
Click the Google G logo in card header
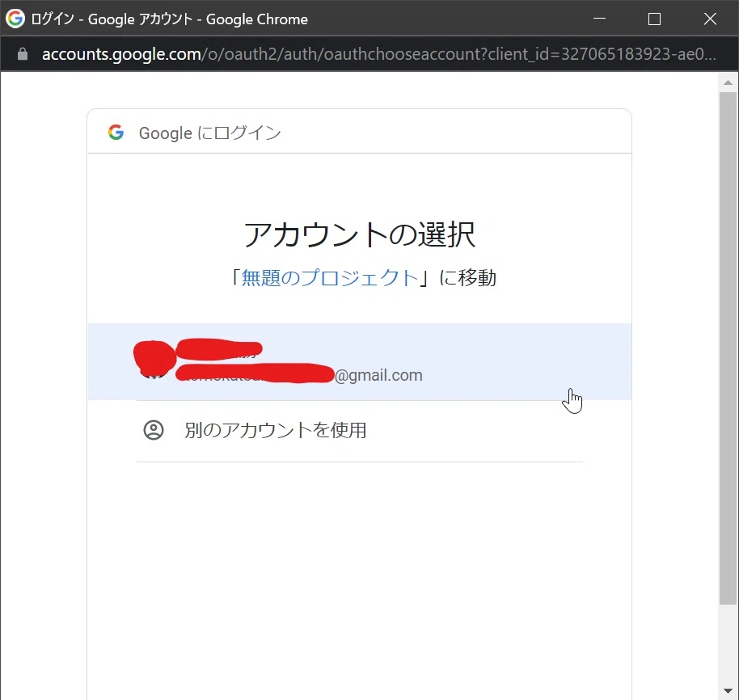[116, 133]
